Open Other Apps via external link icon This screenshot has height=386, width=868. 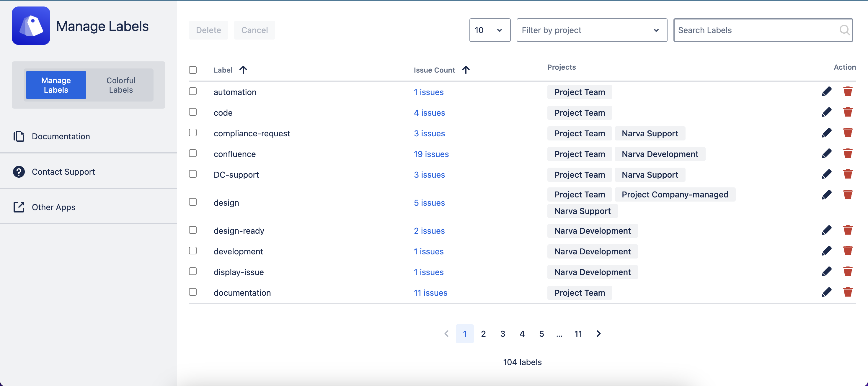pos(19,207)
